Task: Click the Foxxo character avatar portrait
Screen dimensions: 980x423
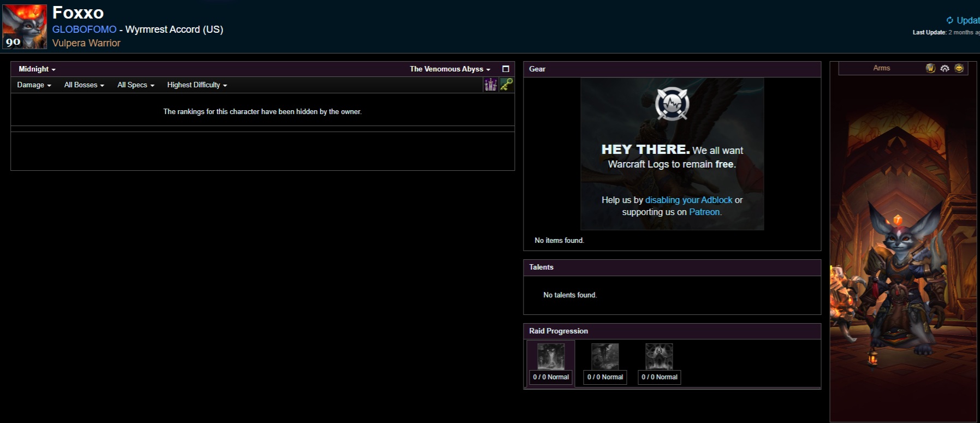Action: [25, 27]
